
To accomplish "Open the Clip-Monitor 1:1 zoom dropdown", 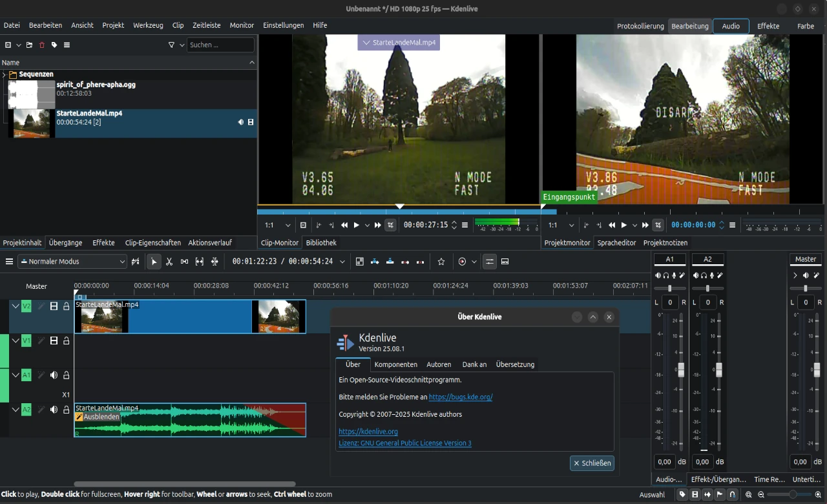I will 278,225.
